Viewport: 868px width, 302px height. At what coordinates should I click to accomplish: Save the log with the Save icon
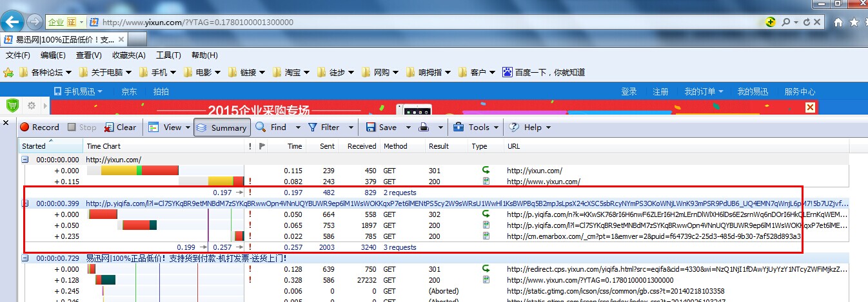pos(371,127)
